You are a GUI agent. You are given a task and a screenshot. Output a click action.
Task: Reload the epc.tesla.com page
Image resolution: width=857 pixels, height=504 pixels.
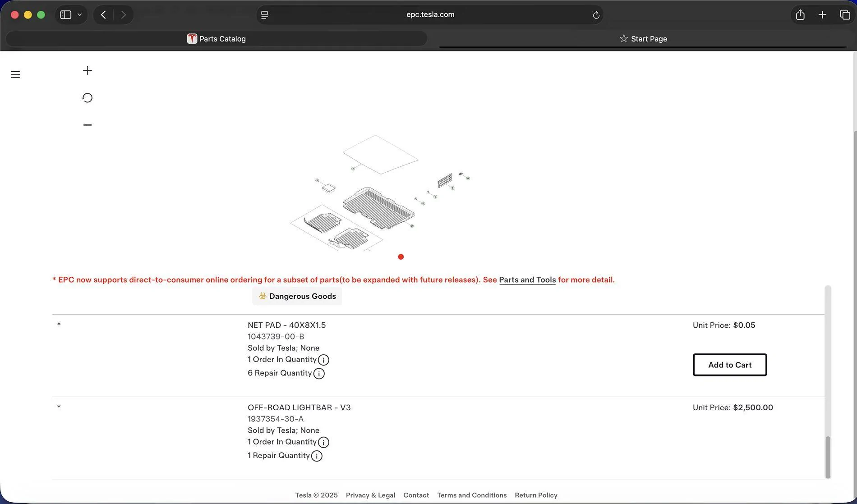[596, 15]
